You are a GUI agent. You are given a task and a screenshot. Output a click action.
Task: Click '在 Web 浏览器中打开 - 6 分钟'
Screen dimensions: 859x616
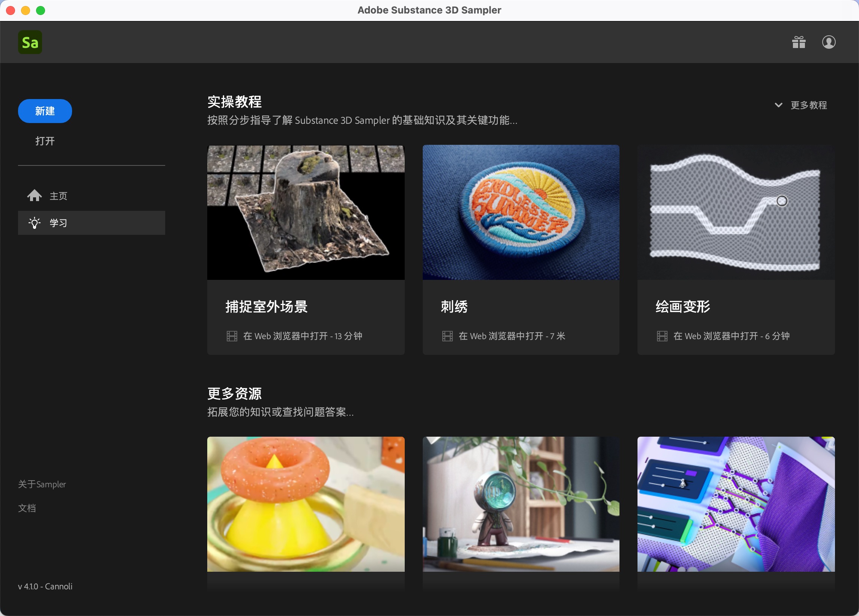pos(731,336)
